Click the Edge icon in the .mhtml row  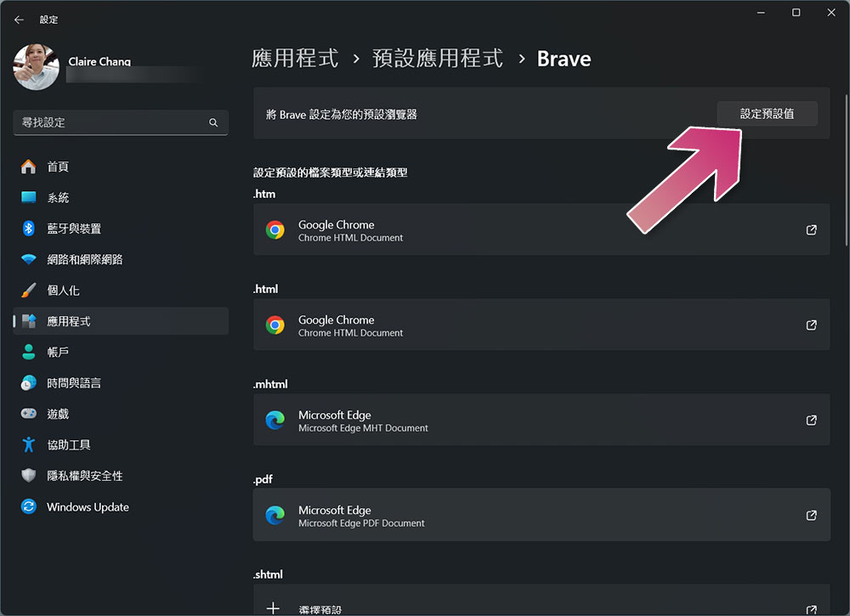tap(275, 420)
